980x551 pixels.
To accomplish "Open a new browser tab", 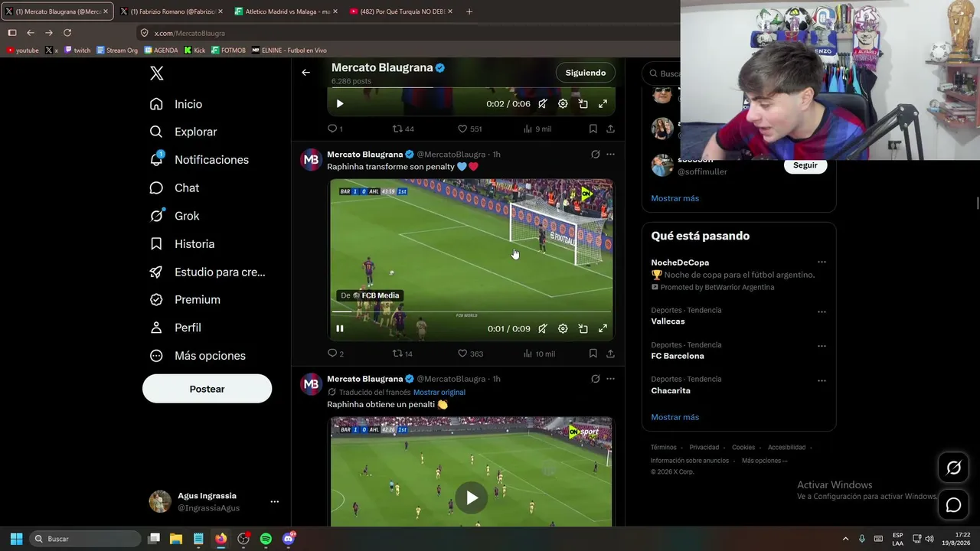I will pyautogui.click(x=469, y=11).
